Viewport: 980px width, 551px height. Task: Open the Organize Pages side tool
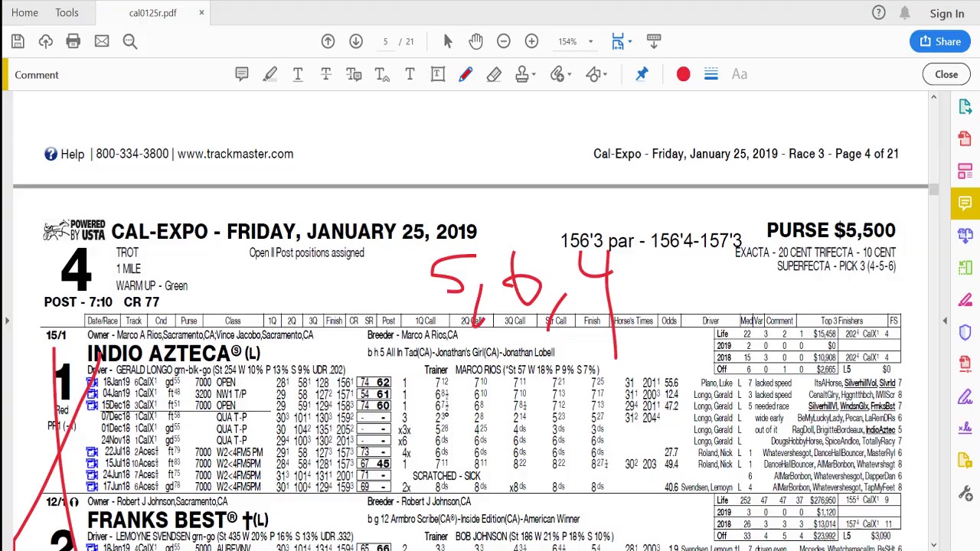point(965,267)
